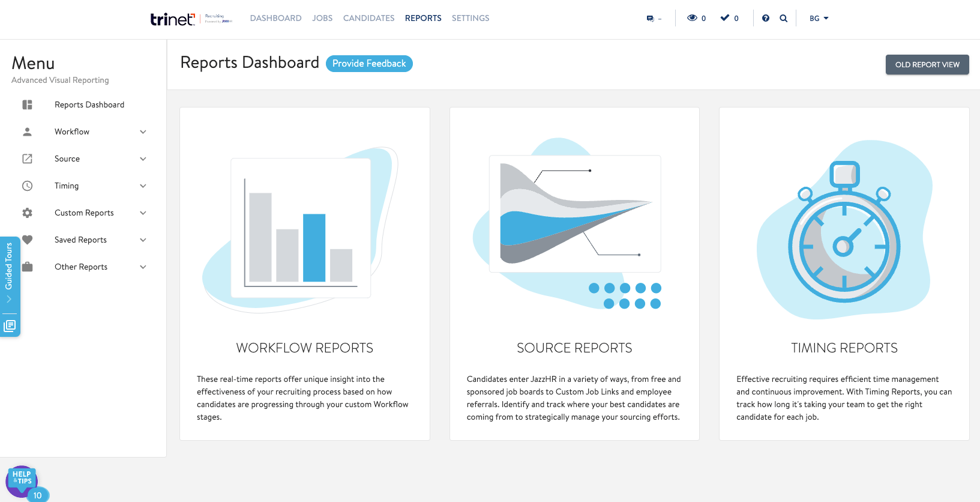Expand the Workflow menu chevron
This screenshot has width=980, height=502.
tap(143, 132)
